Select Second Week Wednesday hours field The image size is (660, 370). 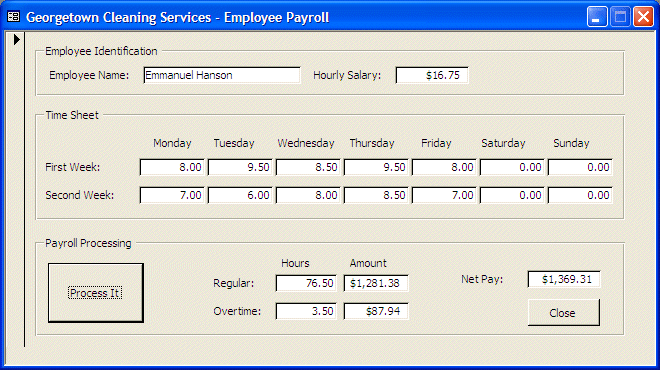pyautogui.click(x=308, y=195)
